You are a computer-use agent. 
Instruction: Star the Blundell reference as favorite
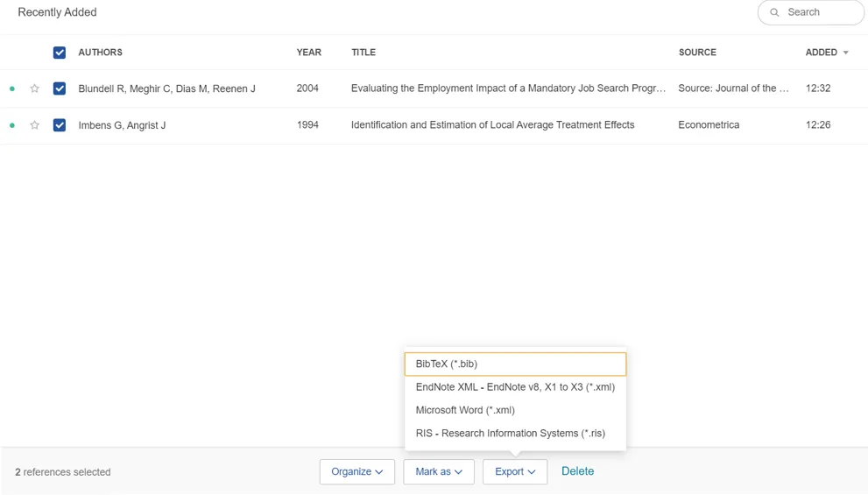point(35,88)
